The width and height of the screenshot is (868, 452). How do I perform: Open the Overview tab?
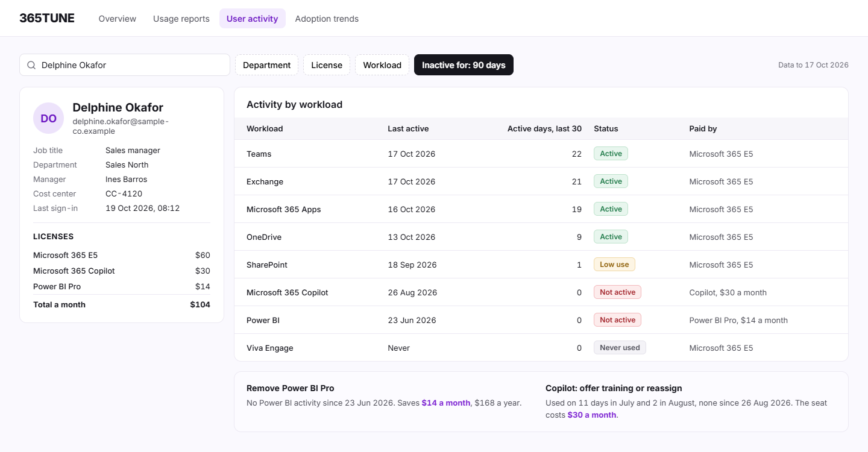(118, 19)
